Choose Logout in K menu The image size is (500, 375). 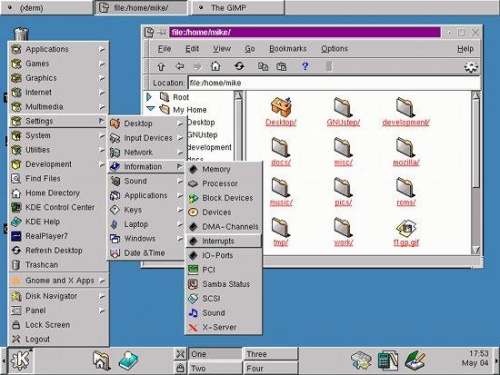coord(58,339)
